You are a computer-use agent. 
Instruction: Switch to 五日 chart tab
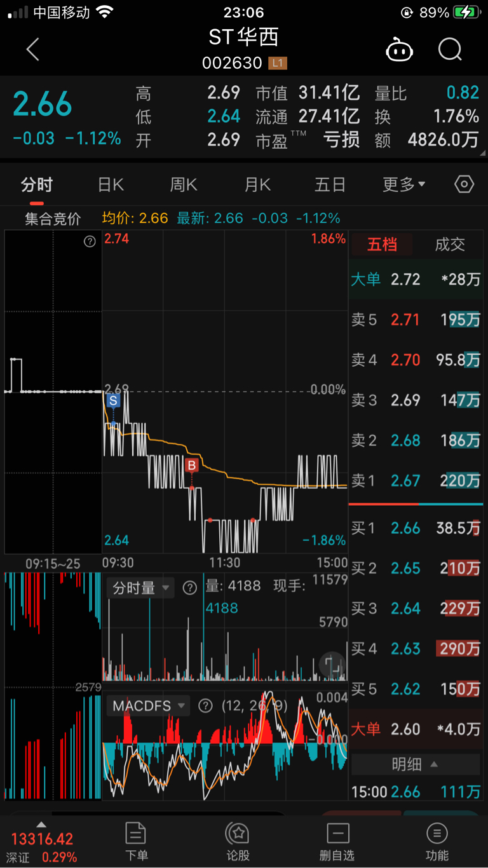[x=330, y=185]
